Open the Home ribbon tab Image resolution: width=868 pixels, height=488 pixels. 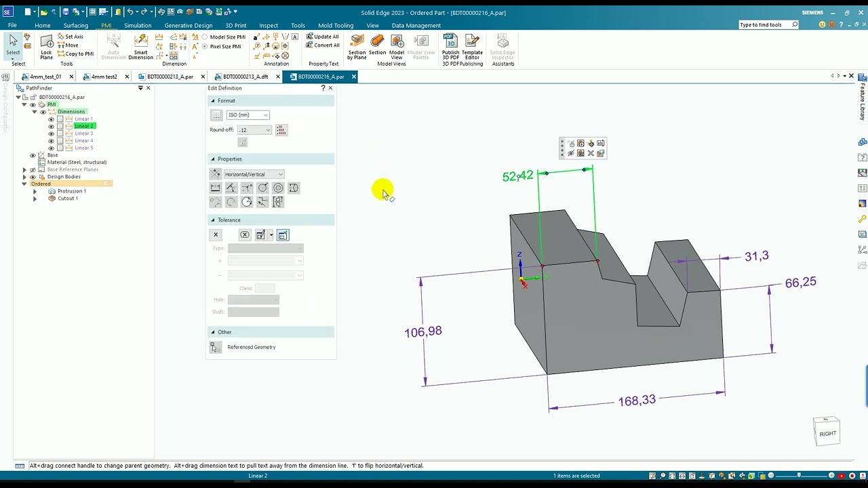click(x=43, y=26)
